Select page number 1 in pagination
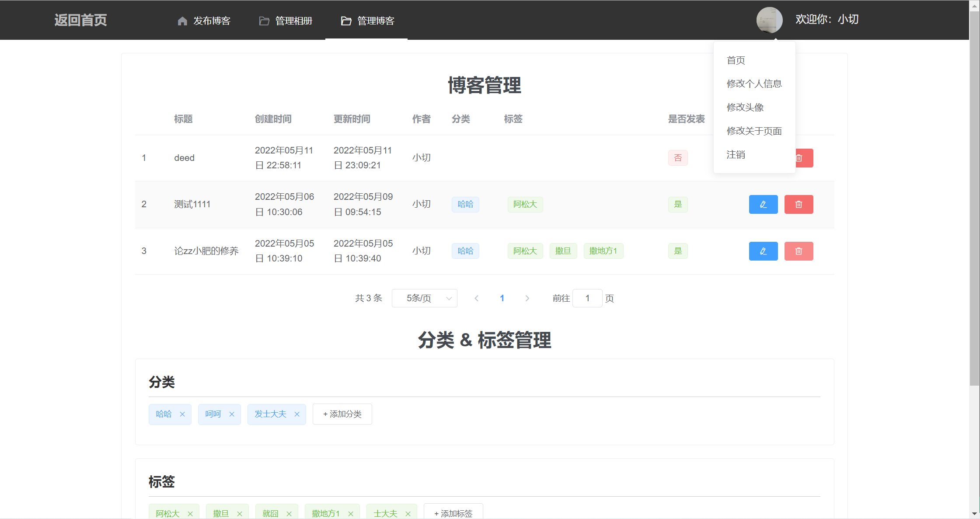This screenshot has width=980, height=519. point(502,298)
